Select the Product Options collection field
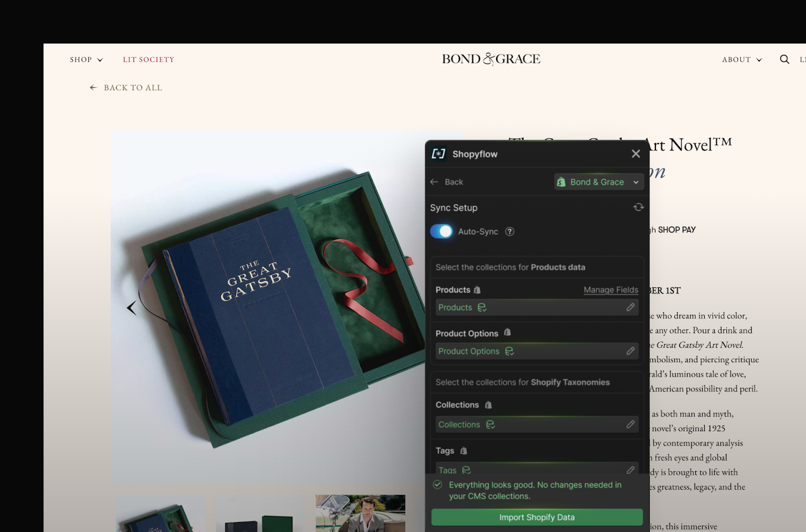 pyautogui.click(x=537, y=351)
